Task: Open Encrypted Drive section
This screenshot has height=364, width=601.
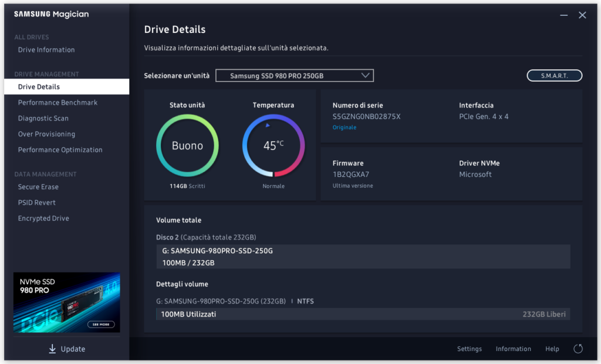Action: 43,218
